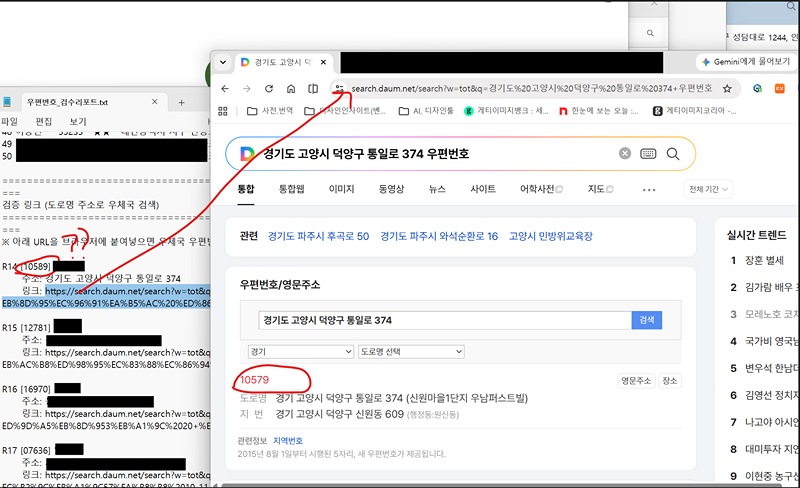Screen dimensions: 800x488
Task: Clear the Daum search query
Action: pos(625,154)
